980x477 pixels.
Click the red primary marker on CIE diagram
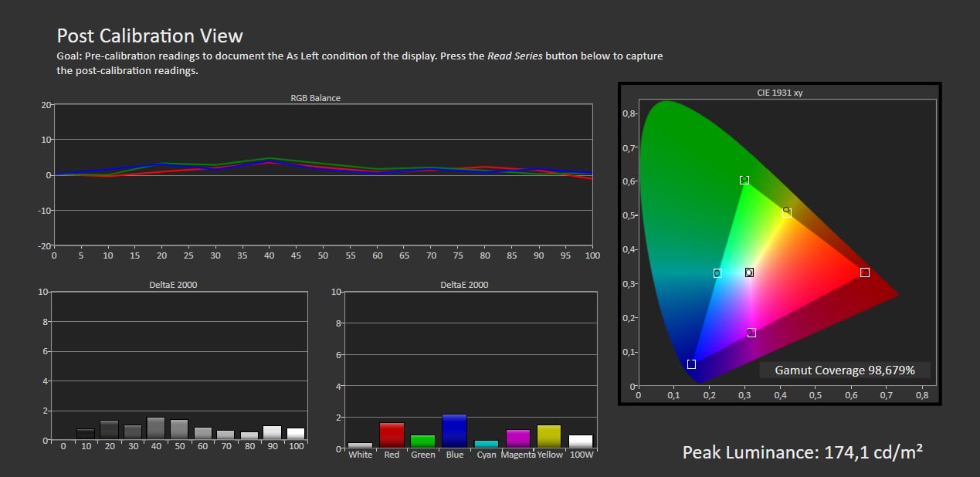coord(864,272)
